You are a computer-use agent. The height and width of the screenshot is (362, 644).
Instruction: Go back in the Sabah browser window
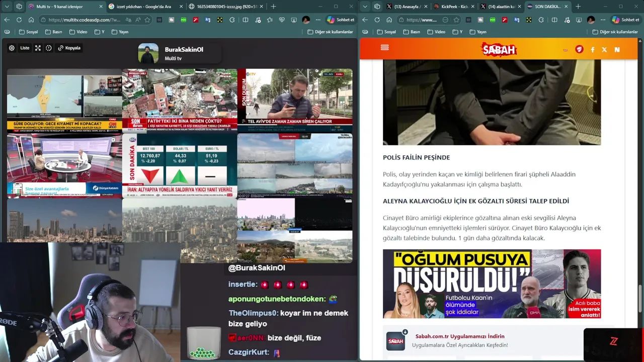point(364,20)
